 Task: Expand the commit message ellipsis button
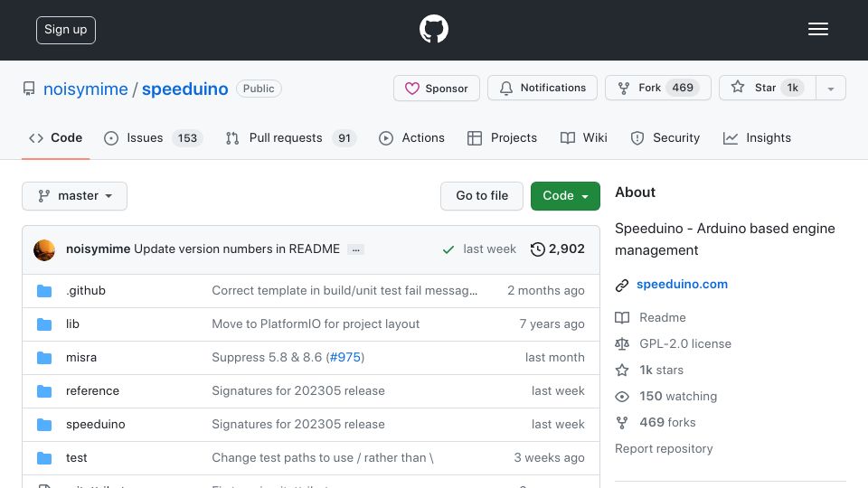pos(356,249)
